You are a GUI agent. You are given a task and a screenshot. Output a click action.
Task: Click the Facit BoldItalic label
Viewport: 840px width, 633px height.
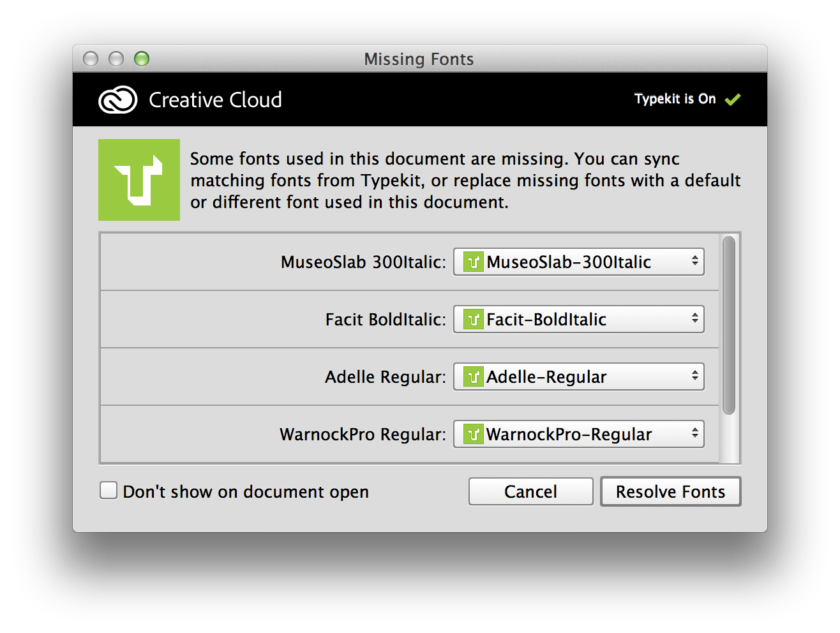[386, 320]
